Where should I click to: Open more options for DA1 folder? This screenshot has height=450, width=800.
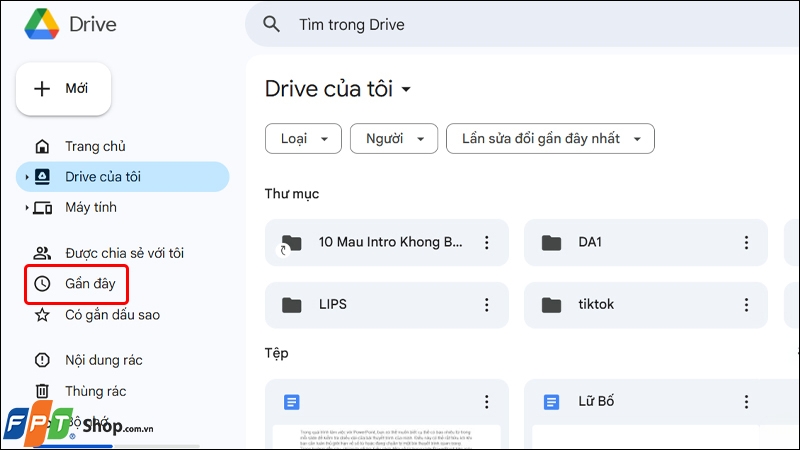[746, 242]
